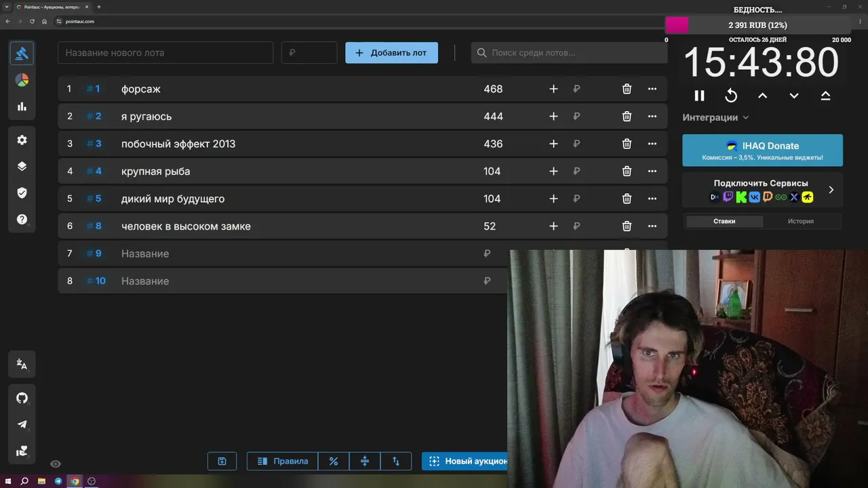Open the Правила rules button
The width and height of the screenshot is (868, 488).
282,461
